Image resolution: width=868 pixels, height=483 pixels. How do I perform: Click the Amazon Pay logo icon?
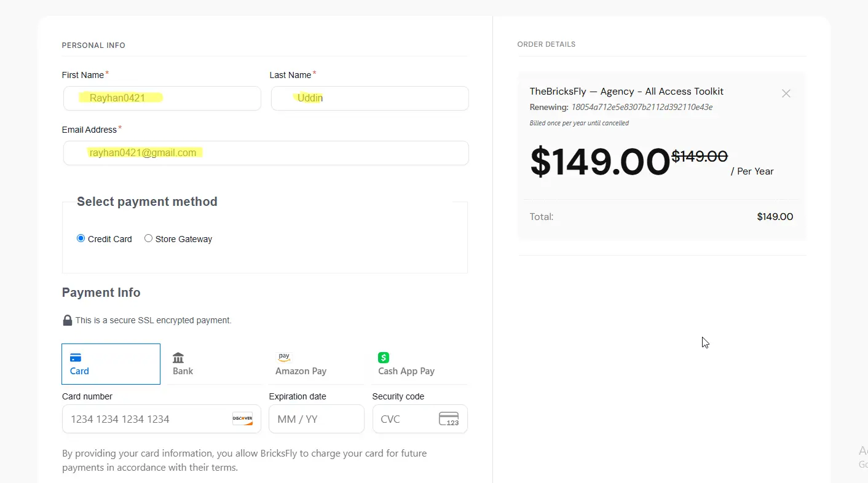point(283,357)
